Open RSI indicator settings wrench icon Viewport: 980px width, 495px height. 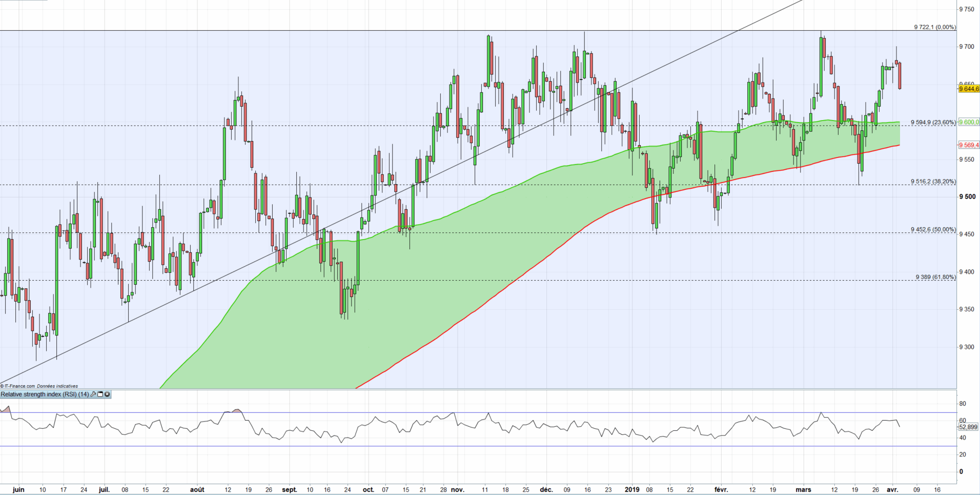click(93, 394)
